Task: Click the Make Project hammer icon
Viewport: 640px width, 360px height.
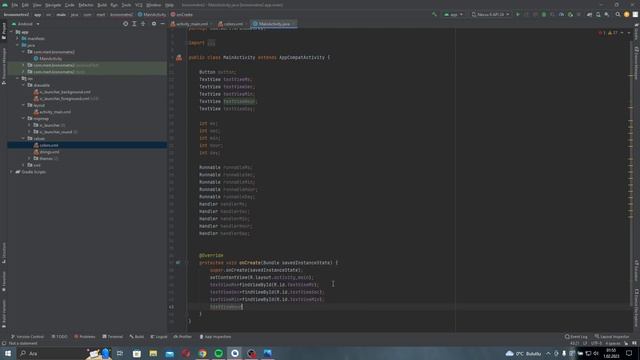Action: 434,14
